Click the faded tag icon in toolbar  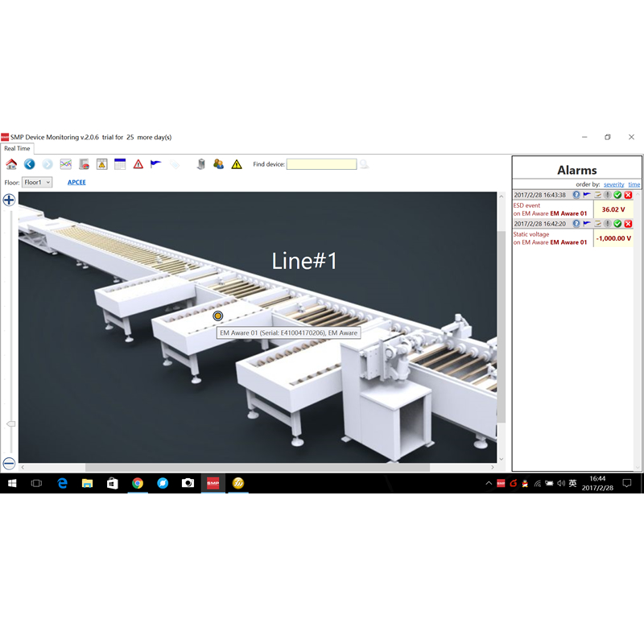point(174,164)
